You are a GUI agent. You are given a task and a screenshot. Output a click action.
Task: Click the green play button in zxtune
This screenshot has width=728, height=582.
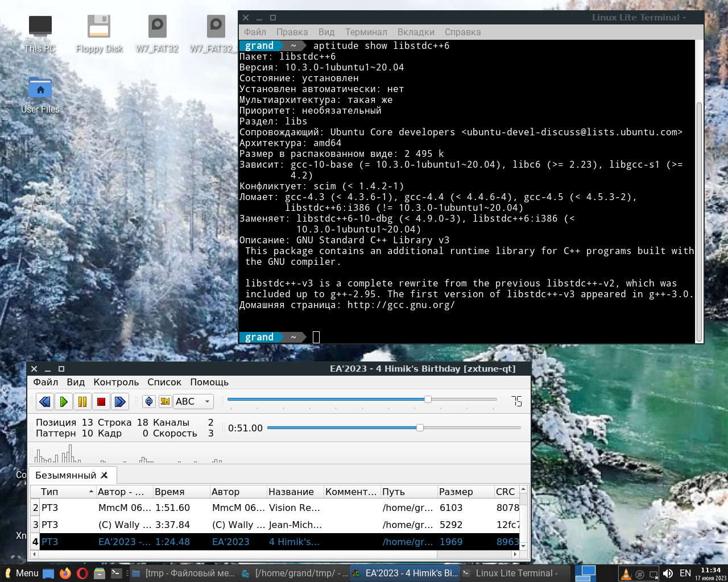pos(64,401)
